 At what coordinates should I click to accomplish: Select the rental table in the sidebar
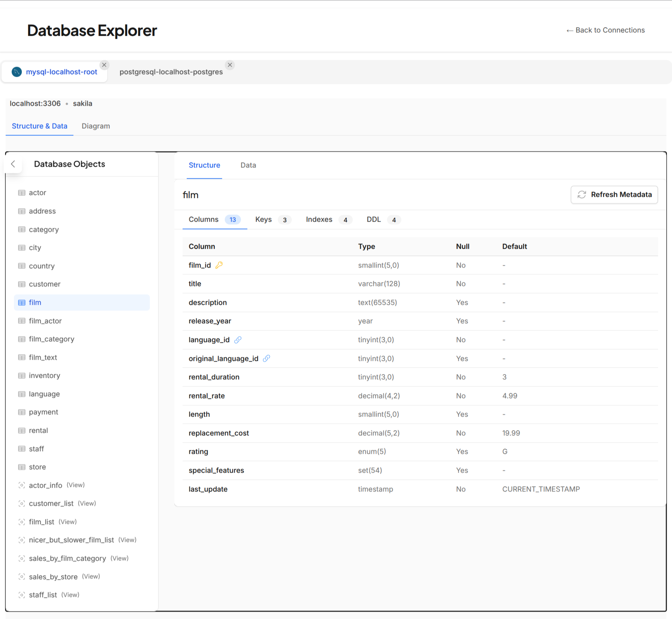click(38, 430)
